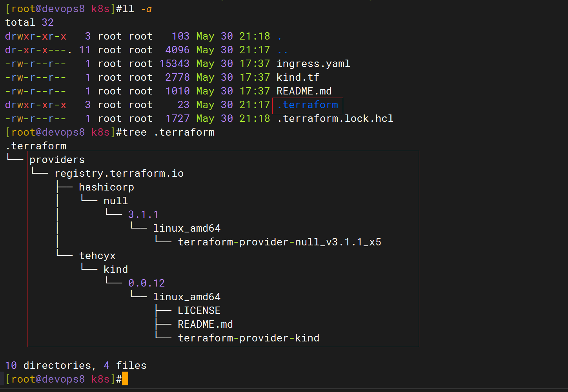Click the 'providers' tree entry
568x392 pixels.
pyautogui.click(x=57, y=160)
